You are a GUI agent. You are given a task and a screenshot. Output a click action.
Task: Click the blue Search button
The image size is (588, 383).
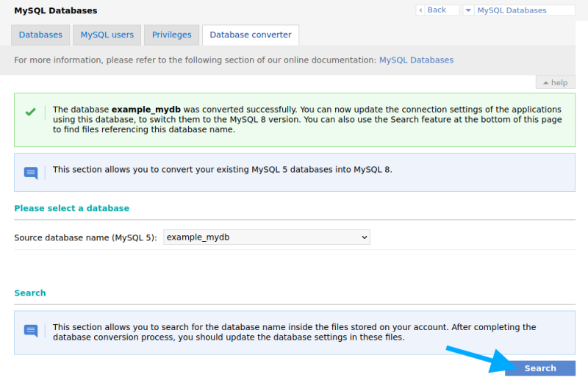pyautogui.click(x=540, y=368)
